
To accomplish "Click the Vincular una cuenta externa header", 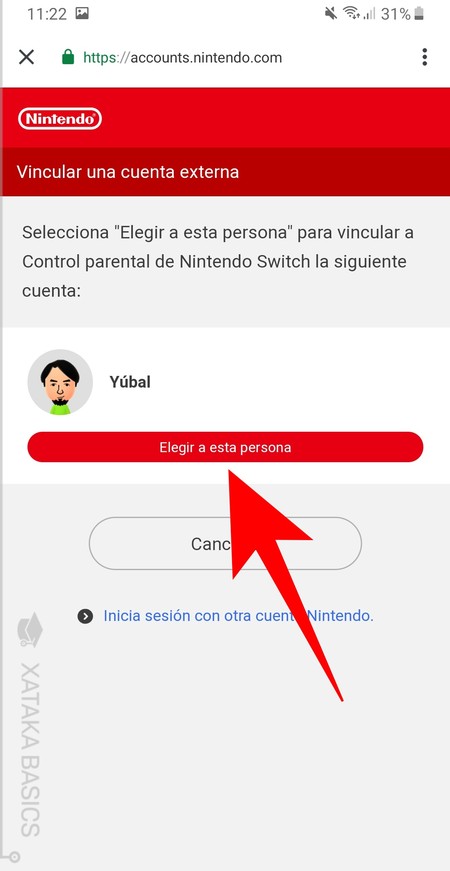I will [128, 172].
